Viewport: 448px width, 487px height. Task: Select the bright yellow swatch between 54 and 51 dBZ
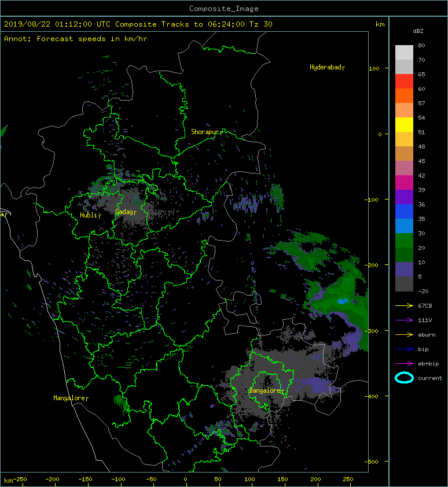point(404,125)
